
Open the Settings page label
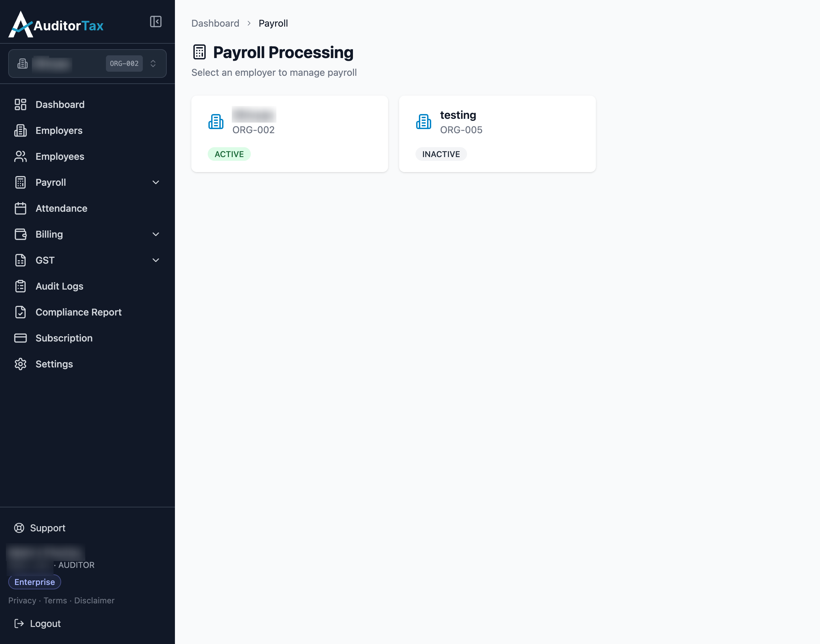point(54,364)
